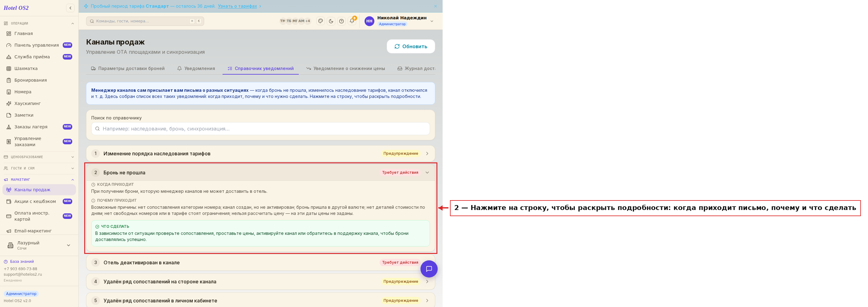The height and width of the screenshot is (307, 868).
Task: Collapse row 2 Бронь не прошла chevron
Action: click(427, 173)
